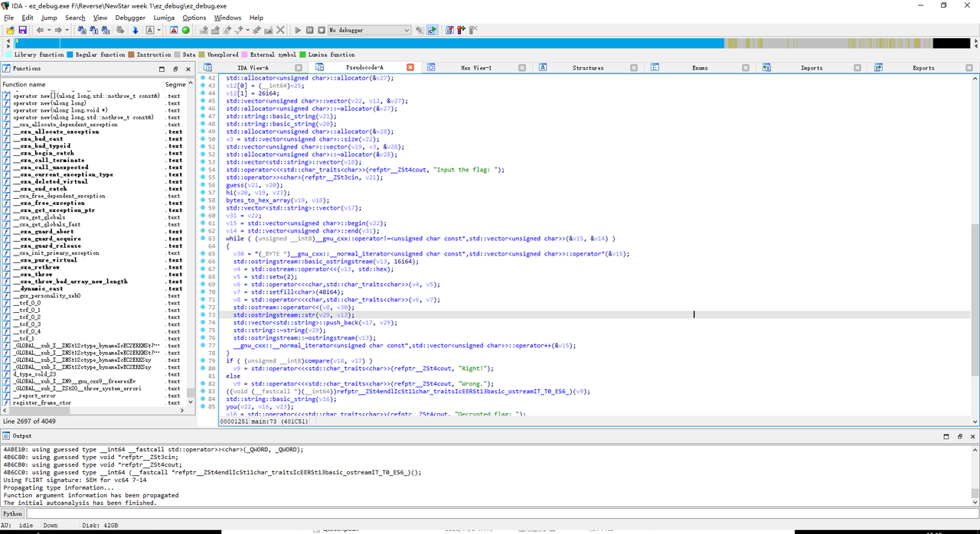This screenshot has width=980, height=534.
Task: Click the Jump back arrow icon
Action: pyautogui.click(x=40, y=30)
